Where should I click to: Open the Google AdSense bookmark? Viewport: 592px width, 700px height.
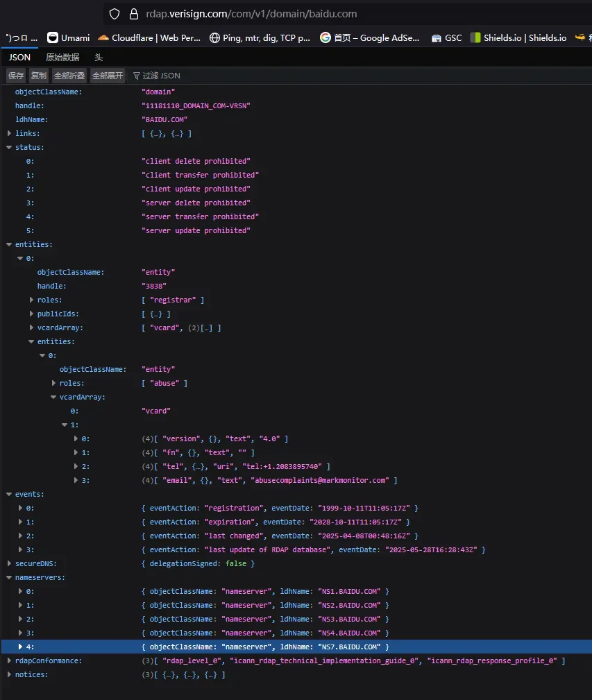(370, 38)
